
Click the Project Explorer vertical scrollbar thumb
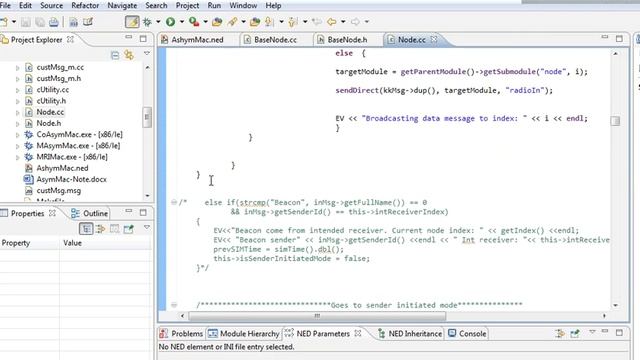[x=147, y=117]
